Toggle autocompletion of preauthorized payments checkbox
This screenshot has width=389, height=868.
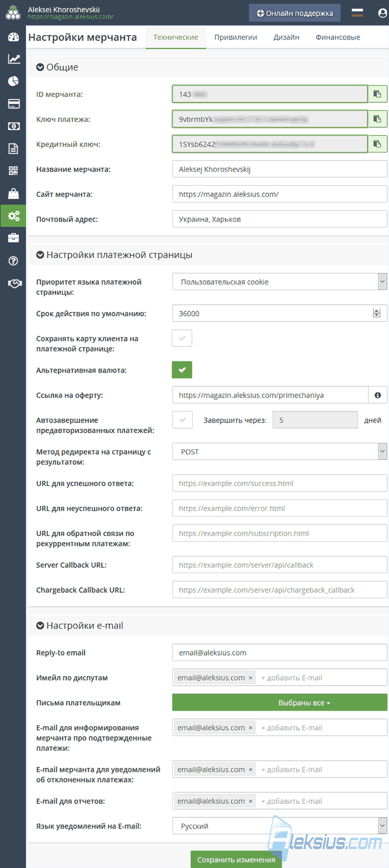tap(182, 420)
